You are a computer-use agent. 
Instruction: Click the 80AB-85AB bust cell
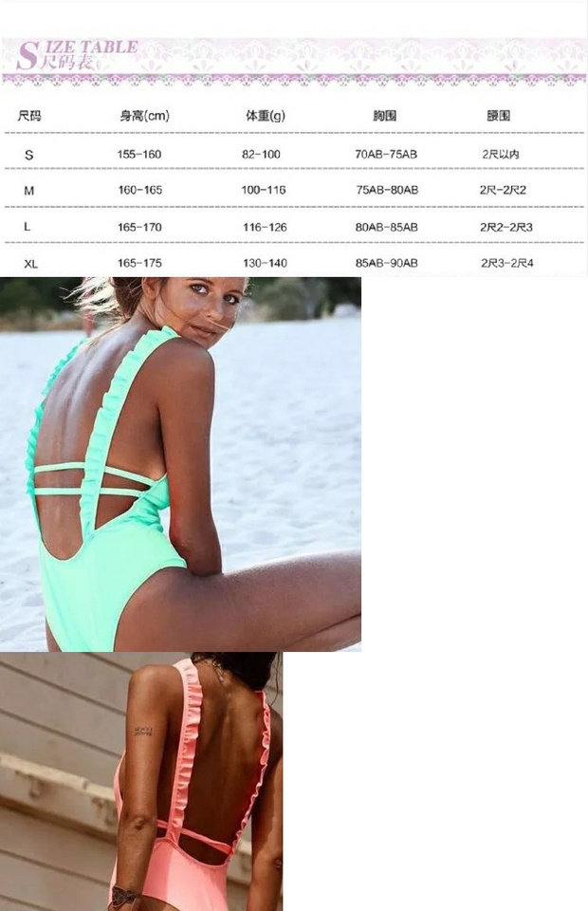coord(387,227)
